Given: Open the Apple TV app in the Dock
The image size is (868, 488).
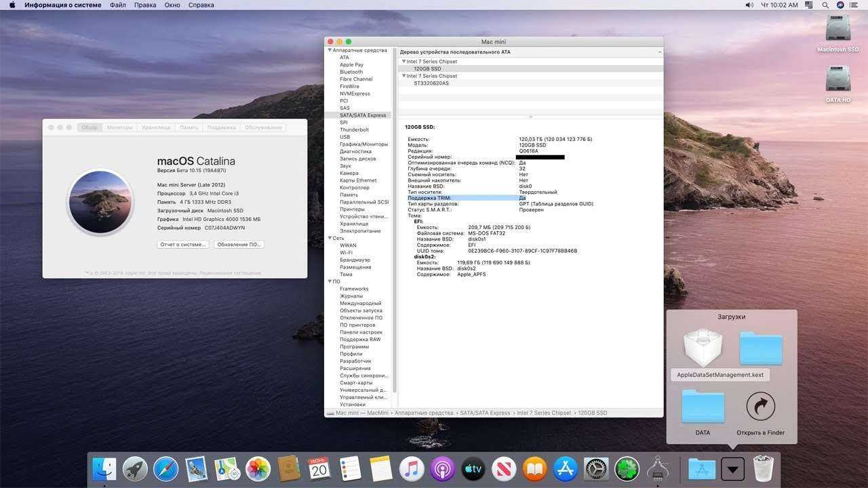Looking at the screenshot, I should point(473,468).
